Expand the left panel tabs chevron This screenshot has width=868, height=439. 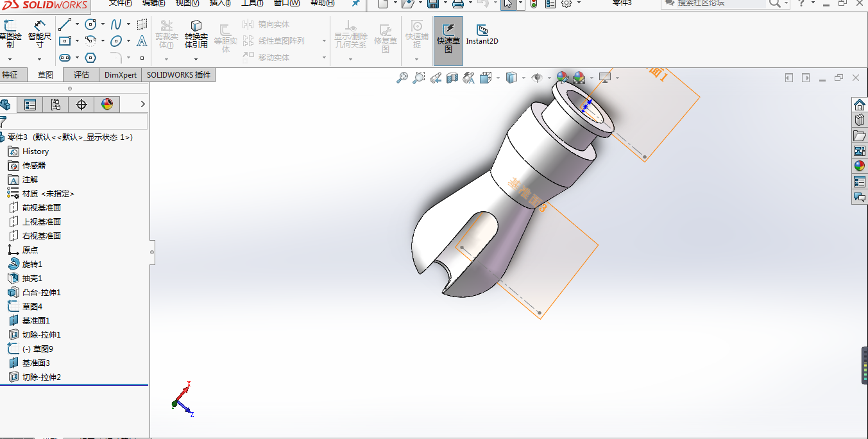[142, 104]
